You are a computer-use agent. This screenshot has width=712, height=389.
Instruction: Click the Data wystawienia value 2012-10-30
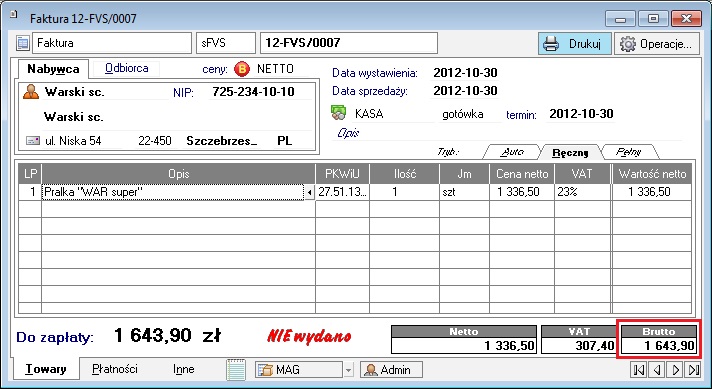465,73
